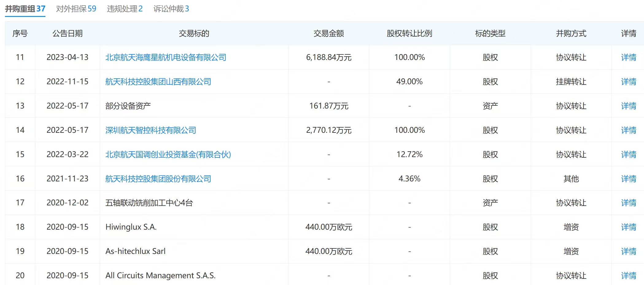Click the 挂牌转让 method cell
Viewport: 644px width, 285px height.
[x=571, y=82]
